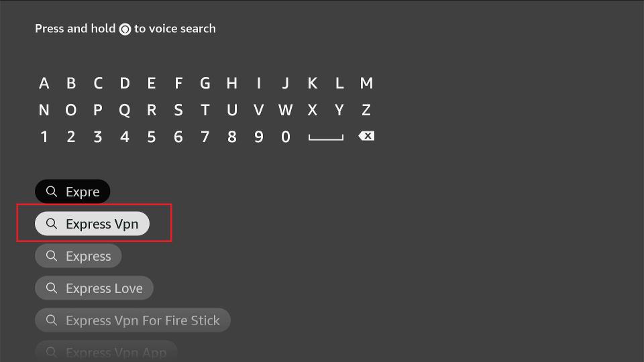Select the letter Q key
This screenshot has width=644, height=362.
(x=125, y=111)
